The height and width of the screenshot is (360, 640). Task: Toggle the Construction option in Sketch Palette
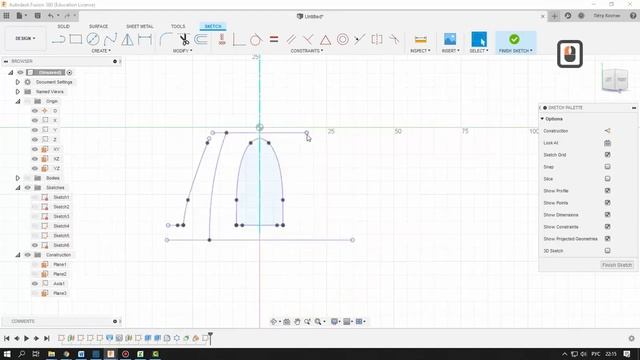pyautogui.click(x=607, y=131)
